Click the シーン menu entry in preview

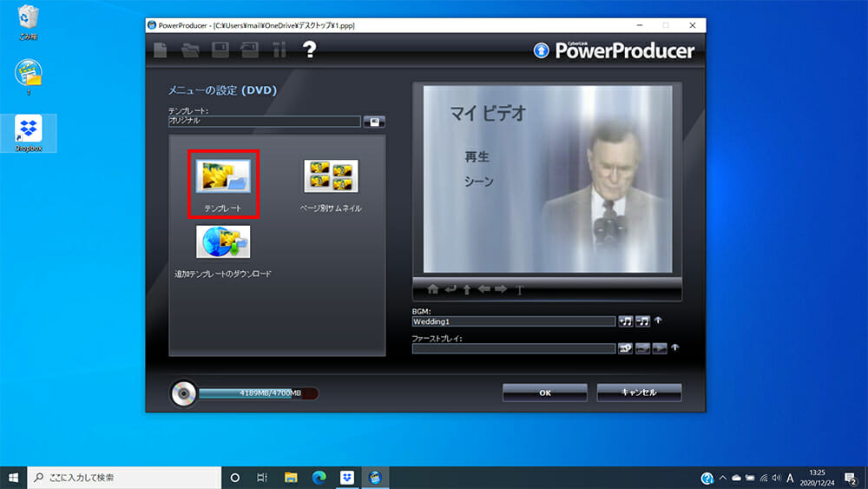click(479, 182)
